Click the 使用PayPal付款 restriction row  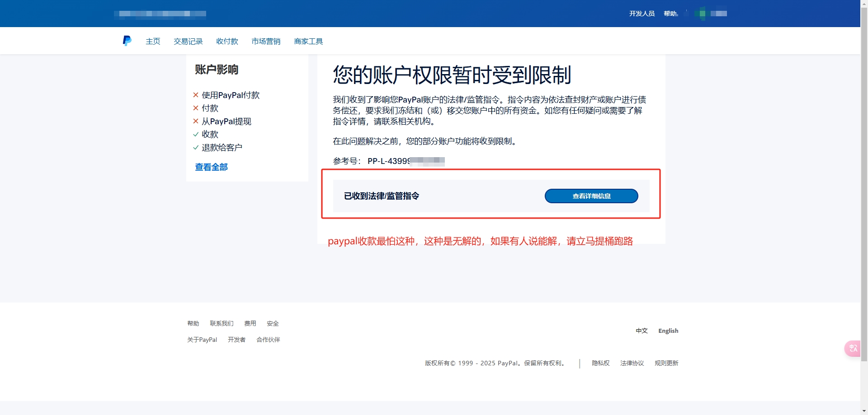tap(226, 95)
